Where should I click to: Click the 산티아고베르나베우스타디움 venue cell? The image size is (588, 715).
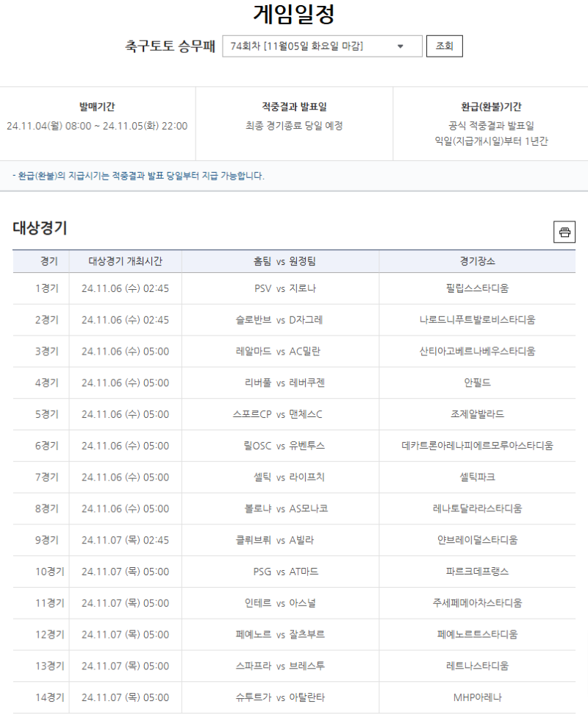pyautogui.click(x=477, y=351)
